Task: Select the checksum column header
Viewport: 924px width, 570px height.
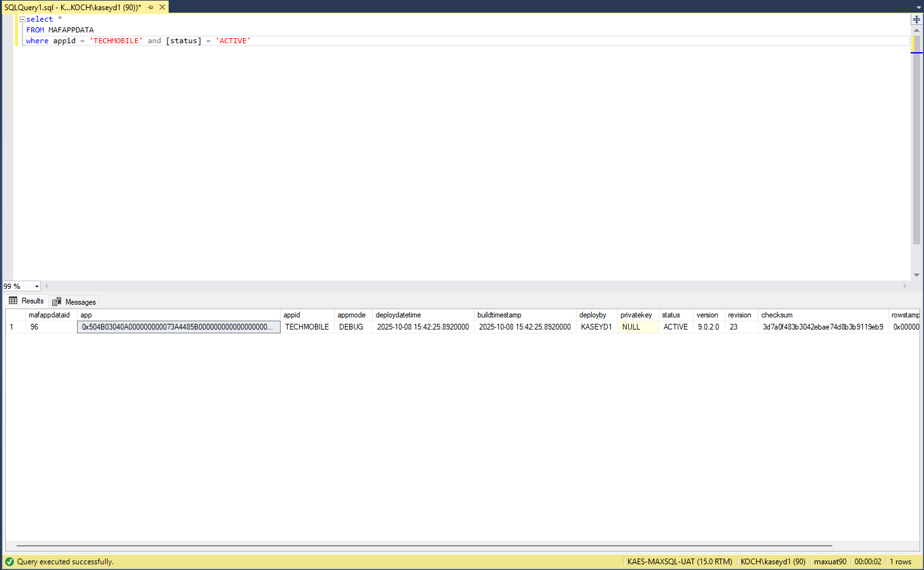Action: [823, 315]
